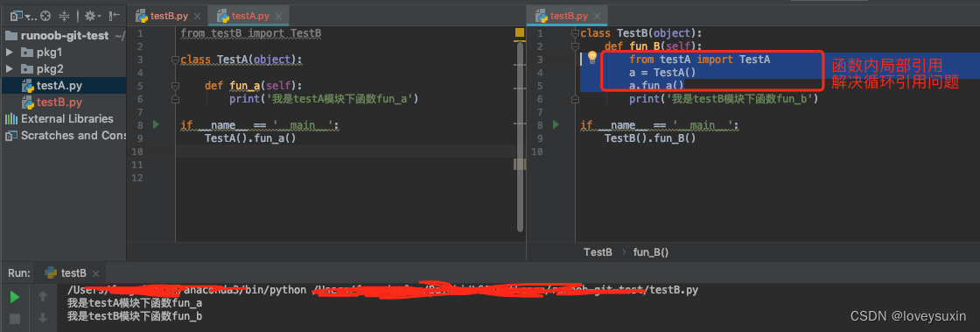Open the Project view selector dropdown
Screen dimensions: 980x332
24,16
